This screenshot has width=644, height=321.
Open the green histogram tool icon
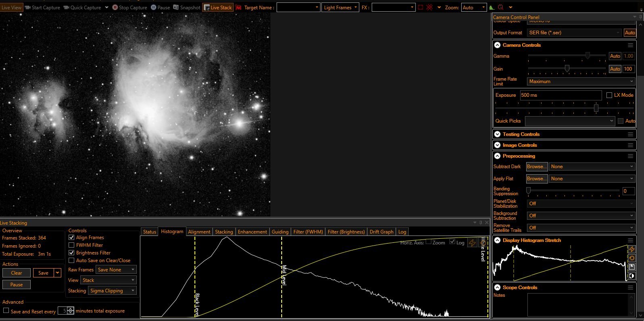click(491, 7)
